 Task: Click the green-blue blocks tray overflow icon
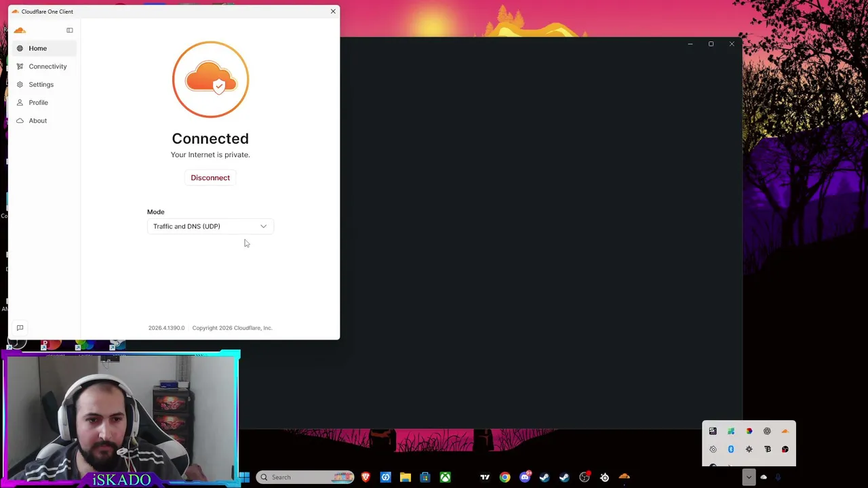tap(731, 431)
